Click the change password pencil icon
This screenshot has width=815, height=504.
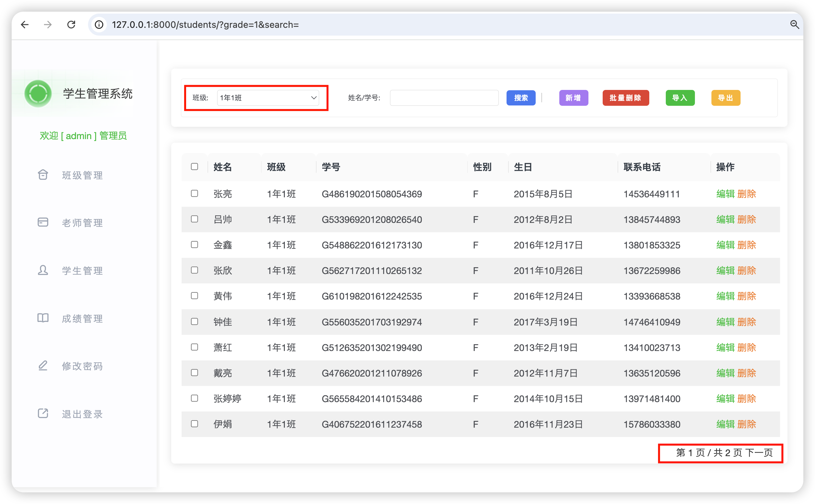point(43,366)
